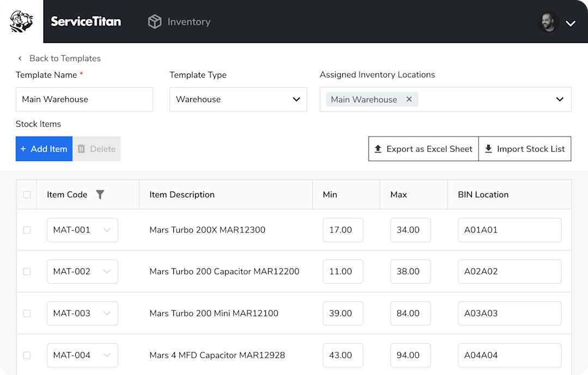Click the user profile avatar
Screen dimensions: 588x375
coord(548,22)
